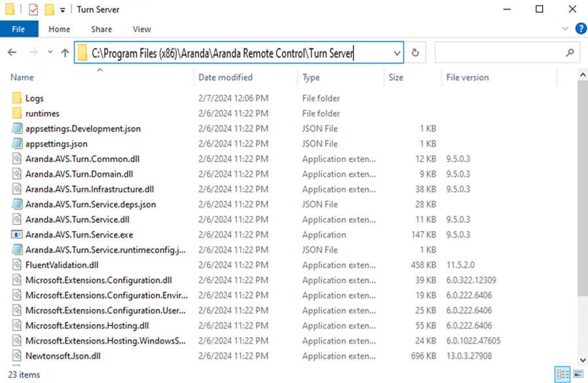
Task: Open the recent locations dropdown
Action: 50,52
